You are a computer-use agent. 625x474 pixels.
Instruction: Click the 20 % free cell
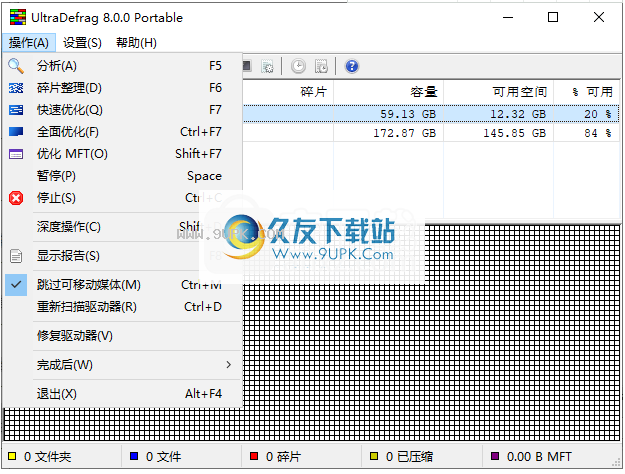tap(587, 114)
